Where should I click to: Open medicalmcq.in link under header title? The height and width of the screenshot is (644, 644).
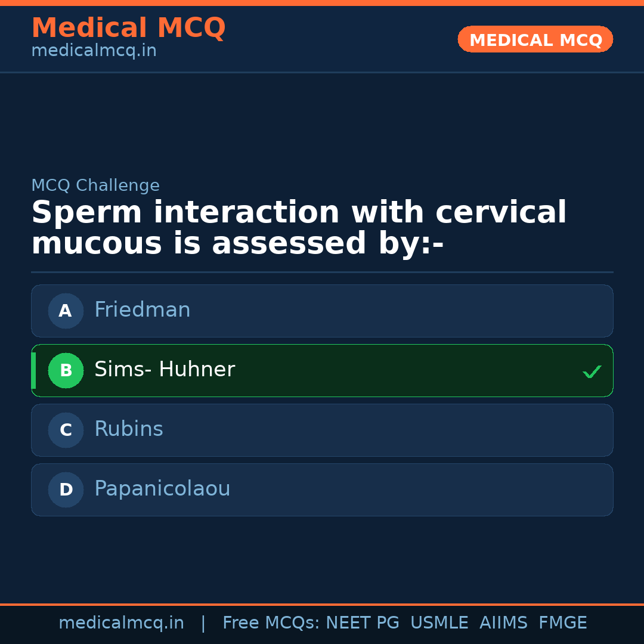[94, 51]
